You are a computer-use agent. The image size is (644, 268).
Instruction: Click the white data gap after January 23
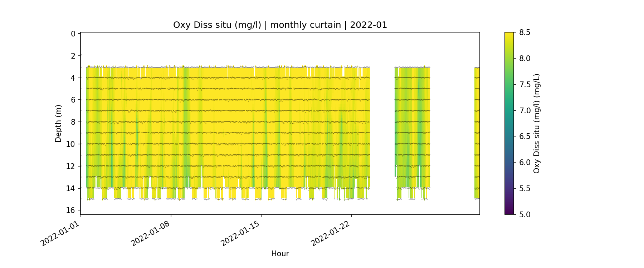tap(382, 132)
